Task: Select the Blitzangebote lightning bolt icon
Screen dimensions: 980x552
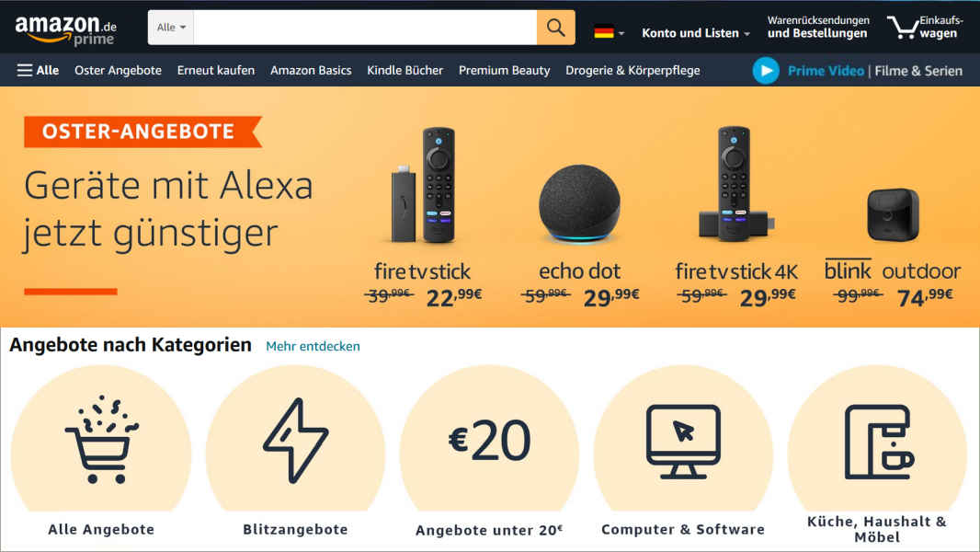Action: (x=296, y=440)
